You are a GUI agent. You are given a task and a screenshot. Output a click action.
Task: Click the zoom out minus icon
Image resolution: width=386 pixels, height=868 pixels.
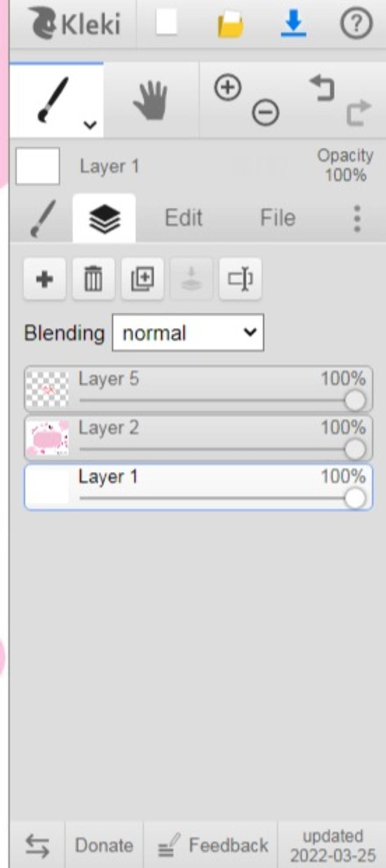(265, 112)
